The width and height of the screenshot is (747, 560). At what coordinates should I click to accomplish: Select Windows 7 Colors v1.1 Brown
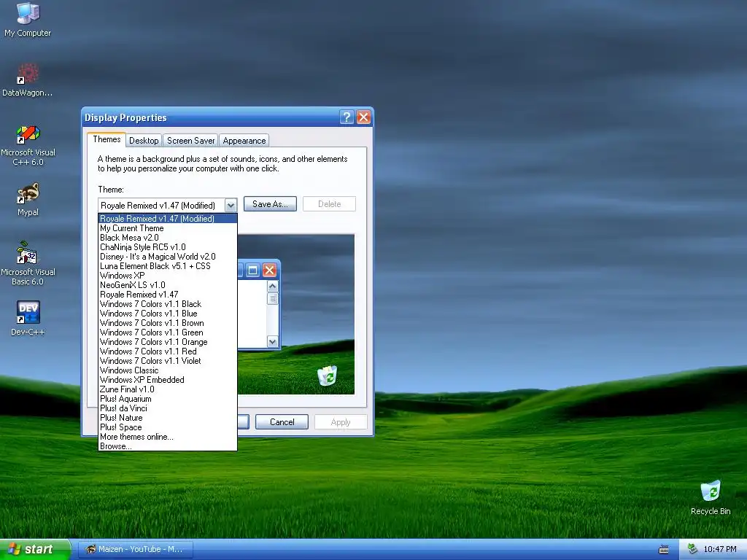click(x=168, y=323)
